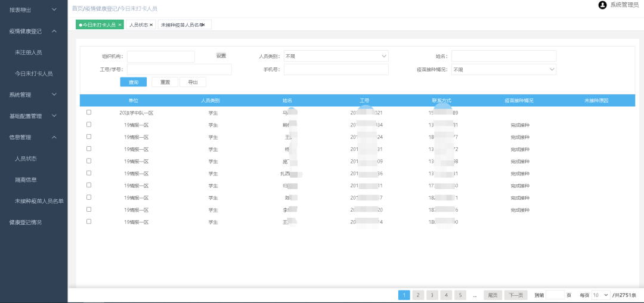Click the go-to-page number input

tap(555, 295)
